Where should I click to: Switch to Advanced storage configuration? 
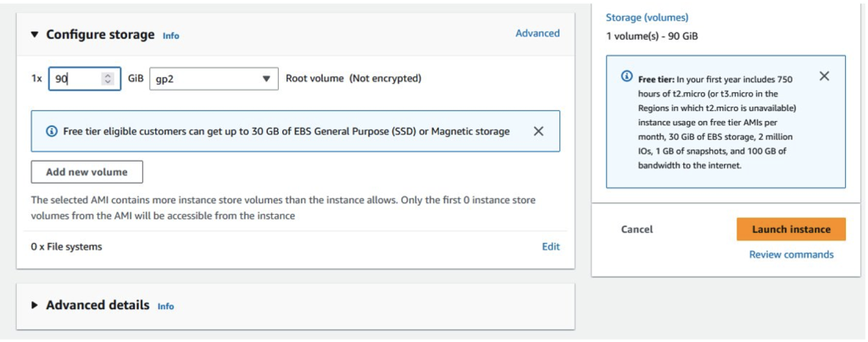(x=537, y=33)
